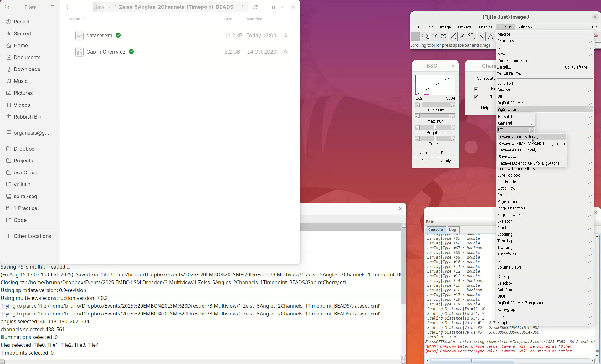
Task: Star the dataset.xml file
Action: pos(285,36)
